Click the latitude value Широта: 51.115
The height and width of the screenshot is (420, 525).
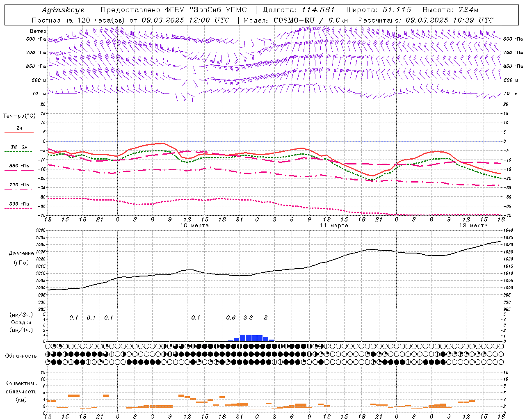point(379,10)
